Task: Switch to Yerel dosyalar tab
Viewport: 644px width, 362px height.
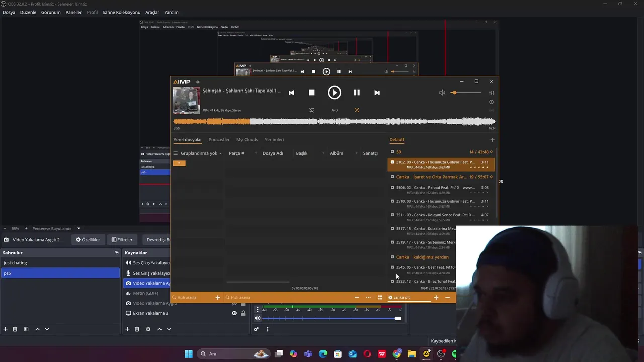Action: [x=188, y=140]
